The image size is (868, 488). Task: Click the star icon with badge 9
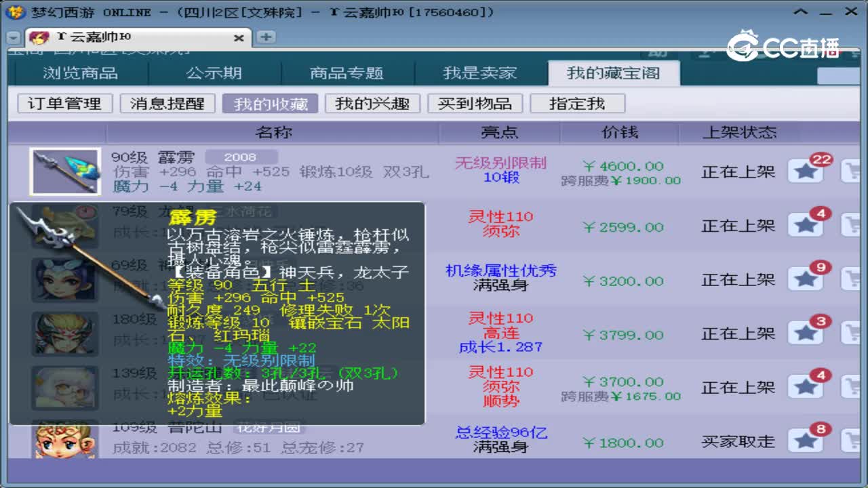click(806, 279)
